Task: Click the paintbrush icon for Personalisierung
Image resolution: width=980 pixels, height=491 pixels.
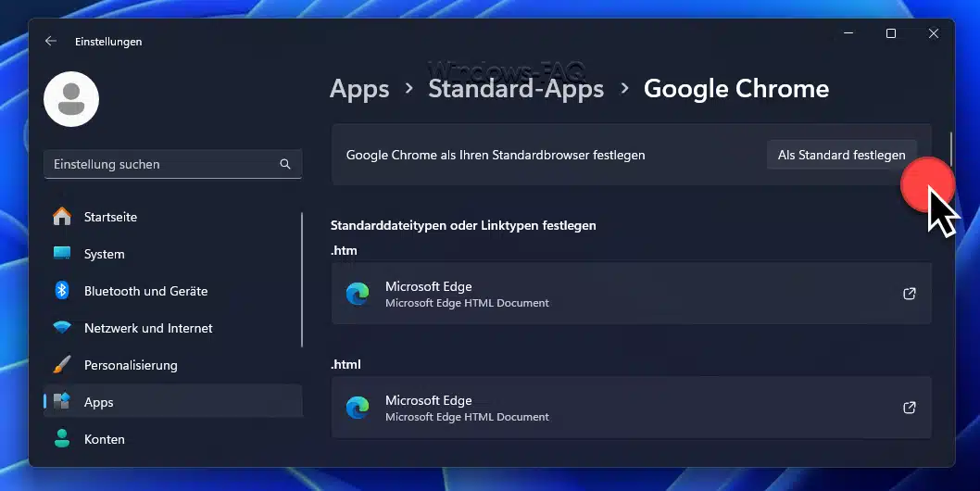Action: click(62, 365)
